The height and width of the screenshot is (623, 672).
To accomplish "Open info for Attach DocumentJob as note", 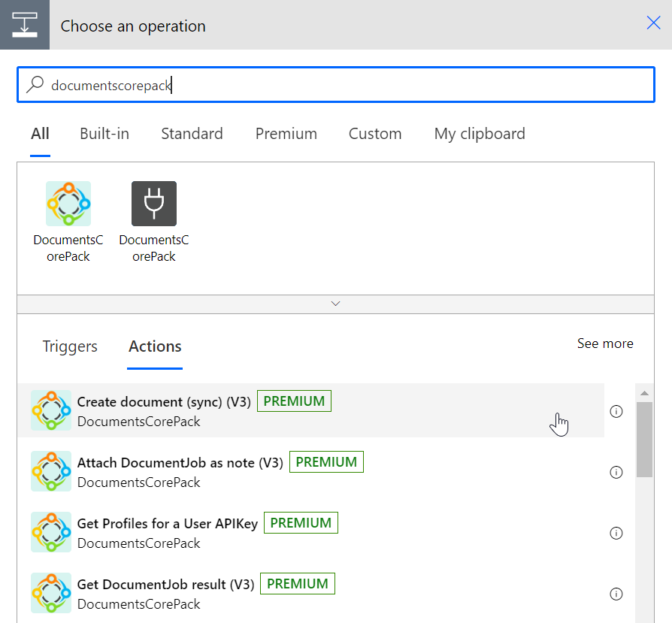I will pyautogui.click(x=616, y=472).
